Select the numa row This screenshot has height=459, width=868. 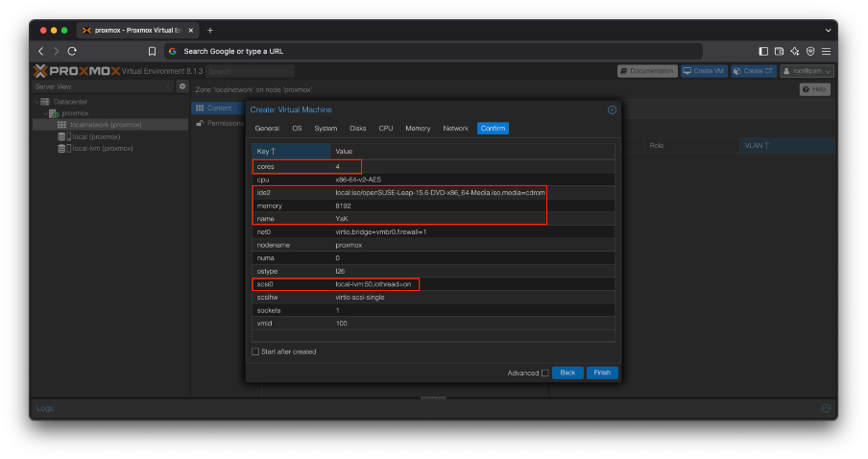[433, 258]
